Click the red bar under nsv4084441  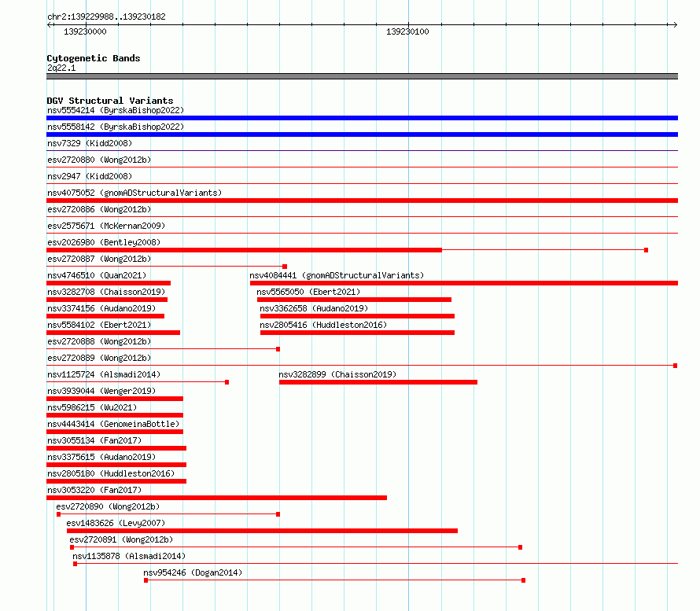[x=464, y=283]
